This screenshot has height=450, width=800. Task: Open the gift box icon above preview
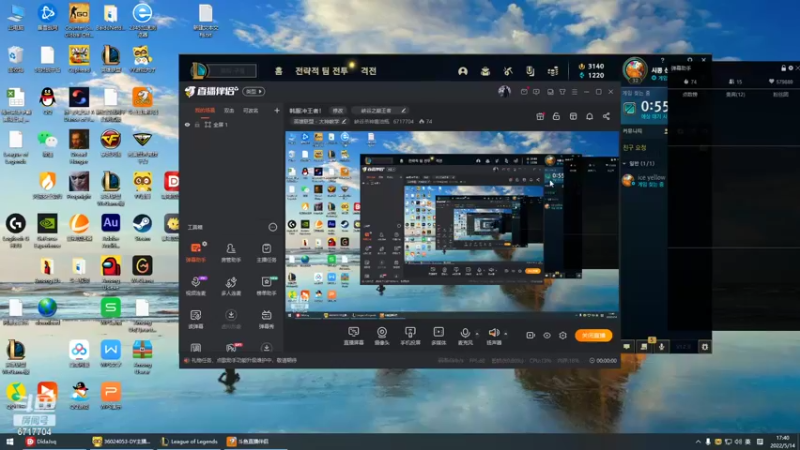540,116
